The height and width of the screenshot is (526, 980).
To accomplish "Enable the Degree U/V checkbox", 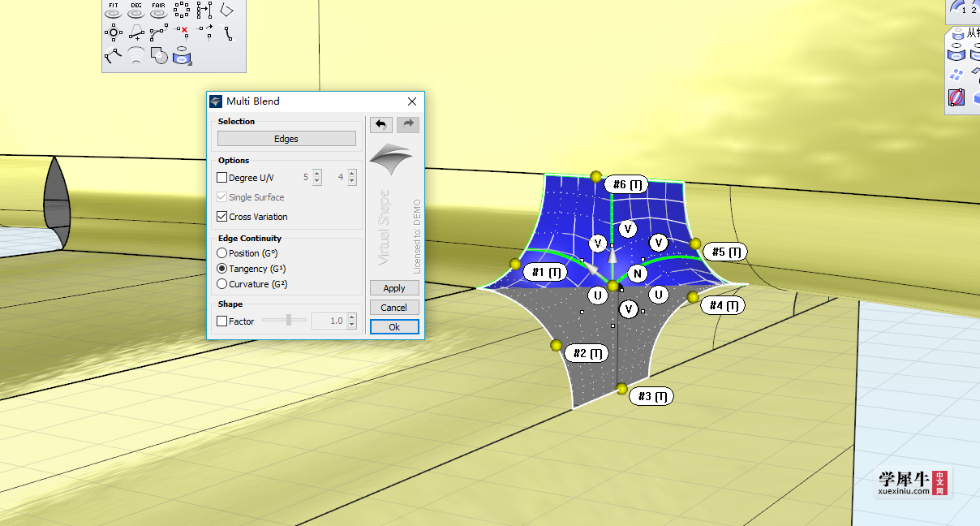I will pos(222,178).
